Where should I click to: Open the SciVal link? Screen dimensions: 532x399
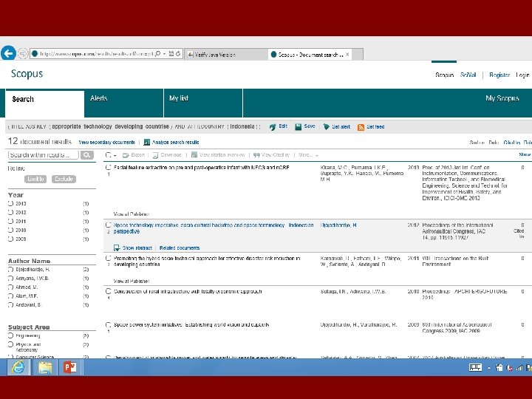(x=468, y=75)
